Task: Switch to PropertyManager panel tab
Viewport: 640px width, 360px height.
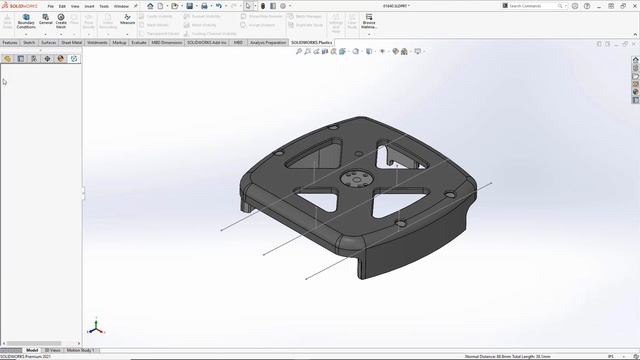Action: pyautogui.click(x=21, y=59)
